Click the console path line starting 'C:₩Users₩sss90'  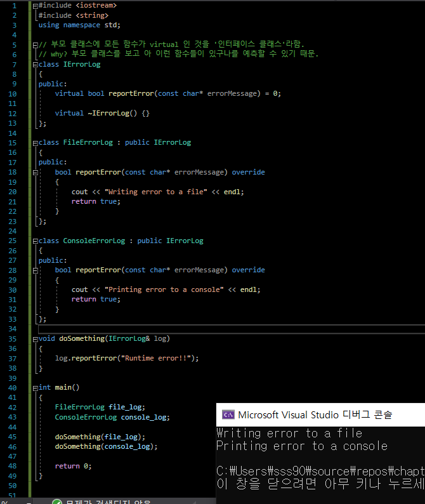point(320,471)
